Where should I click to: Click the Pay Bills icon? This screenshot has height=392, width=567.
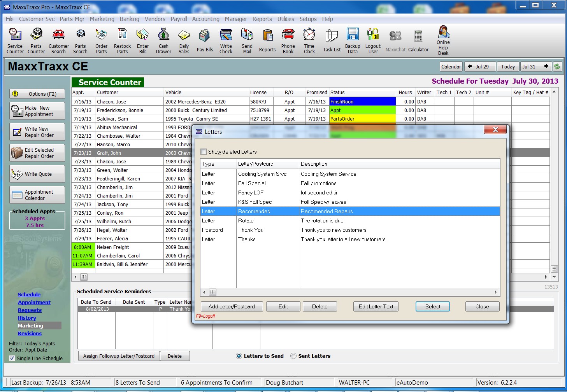[x=205, y=41]
